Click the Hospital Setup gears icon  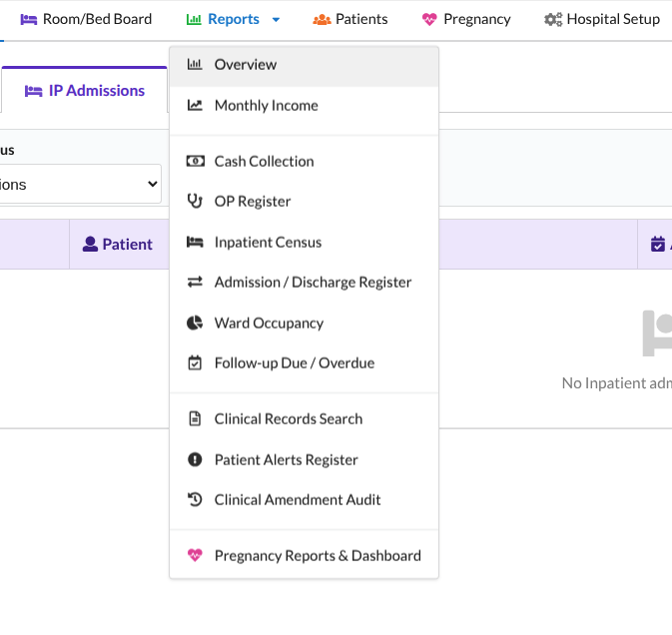[553, 20]
